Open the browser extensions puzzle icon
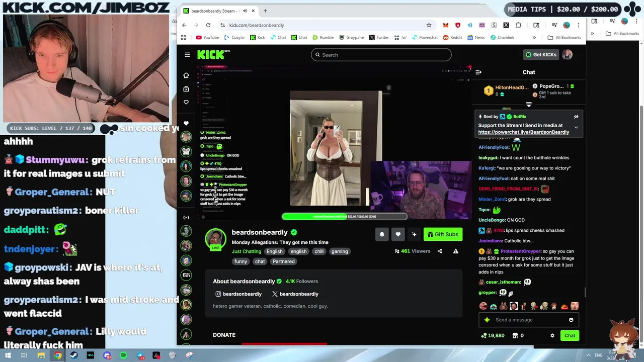This screenshot has width=644, height=362. 518,25
